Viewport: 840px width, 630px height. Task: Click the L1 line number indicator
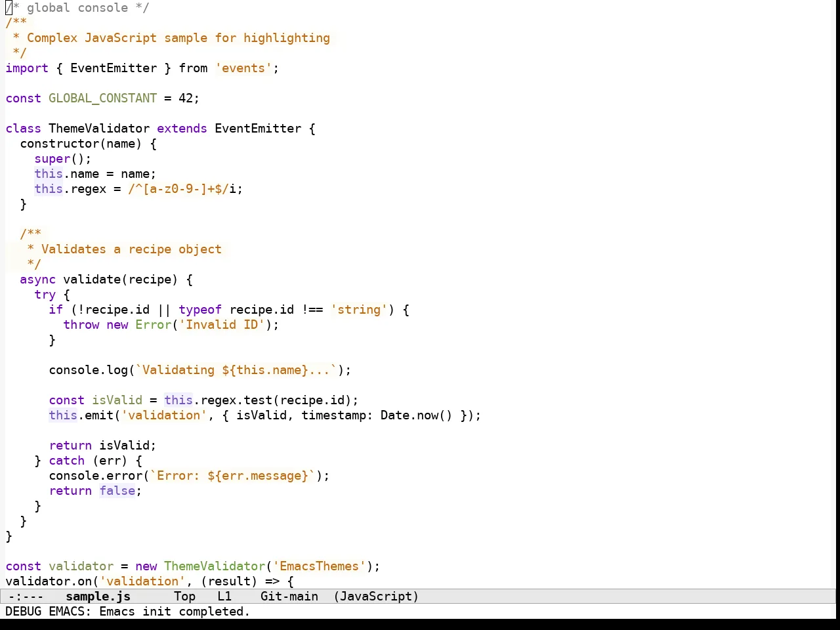click(224, 597)
